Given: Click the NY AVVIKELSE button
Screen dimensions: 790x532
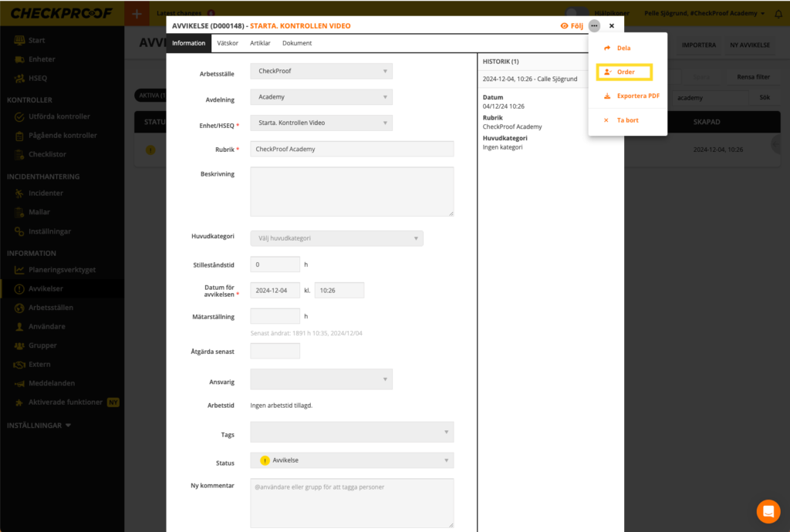Looking at the screenshot, I should [x=749, y=45].
